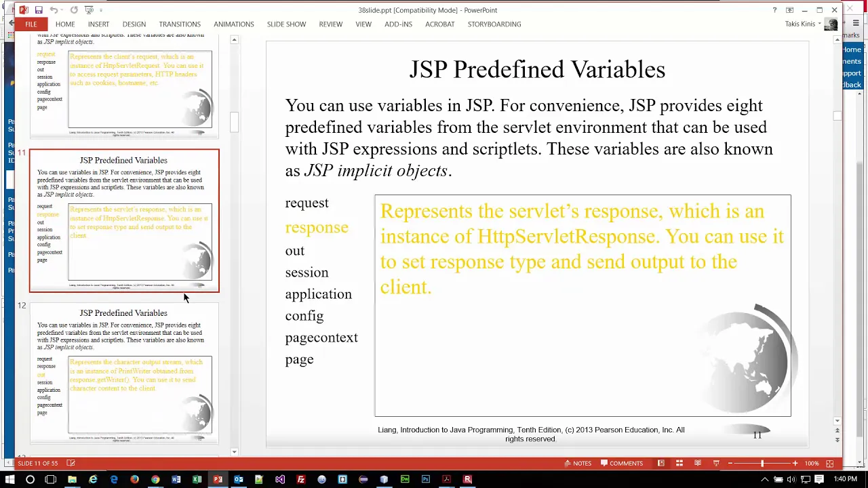Click the Repeat/Redo icon
The width and height of the screenshot is (868, 488).
[74, 10]
